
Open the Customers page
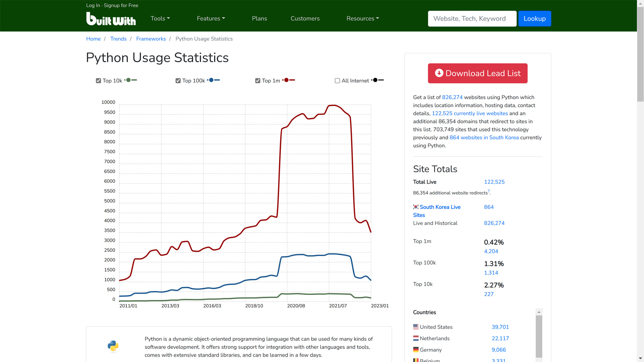(305, 18)
